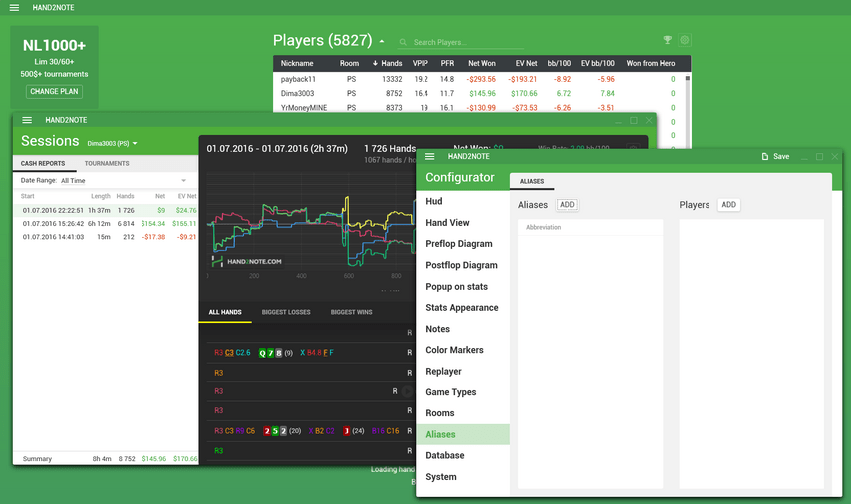Select the Dima3003 player row
The width and height of the screenshot is (851, 504).
(477, 93)
